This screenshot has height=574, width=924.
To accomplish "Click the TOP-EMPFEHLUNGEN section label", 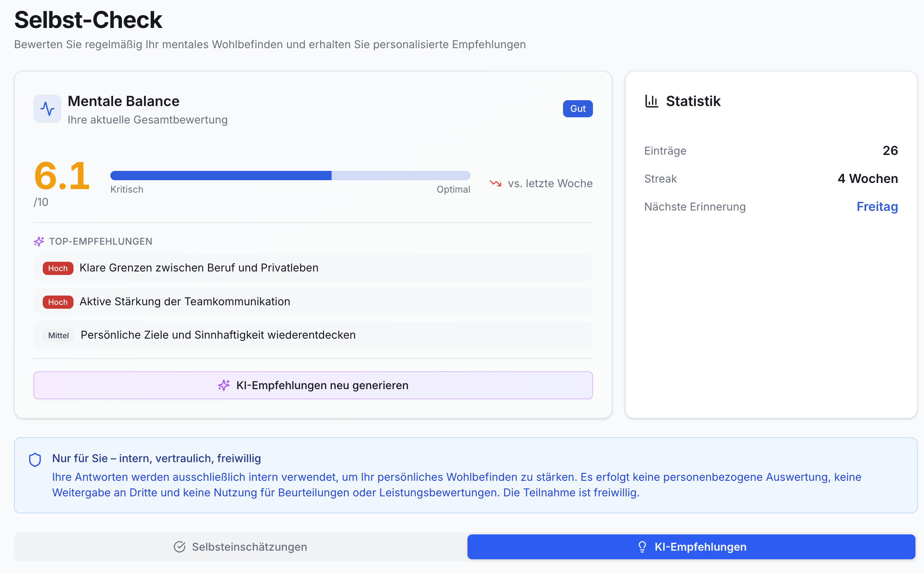I will click(101, 242).
